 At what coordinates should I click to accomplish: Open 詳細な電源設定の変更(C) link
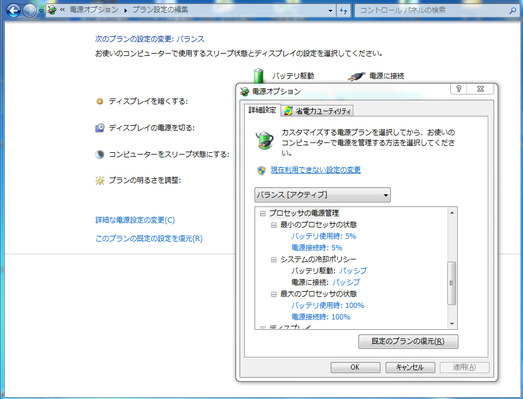click(135, 220)
